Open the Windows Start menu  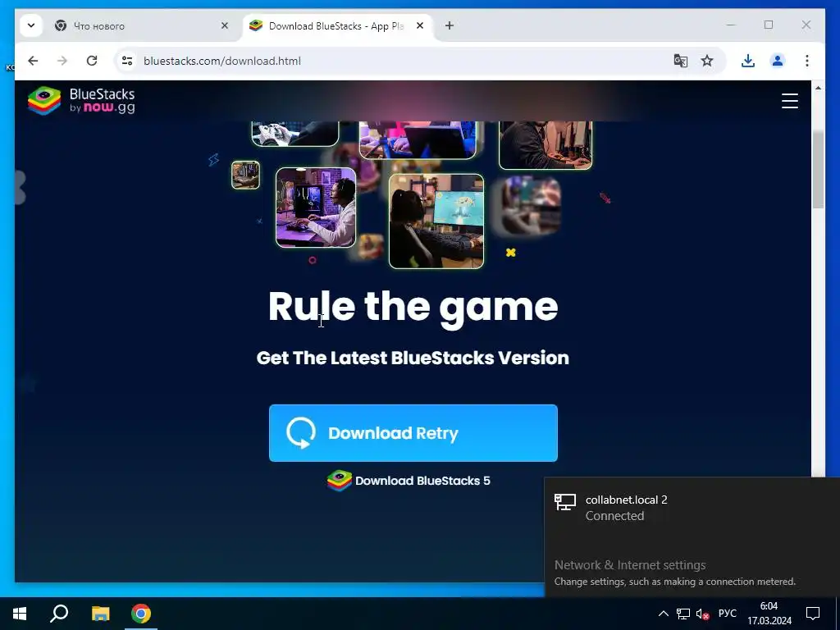click(x=20, y=614)
